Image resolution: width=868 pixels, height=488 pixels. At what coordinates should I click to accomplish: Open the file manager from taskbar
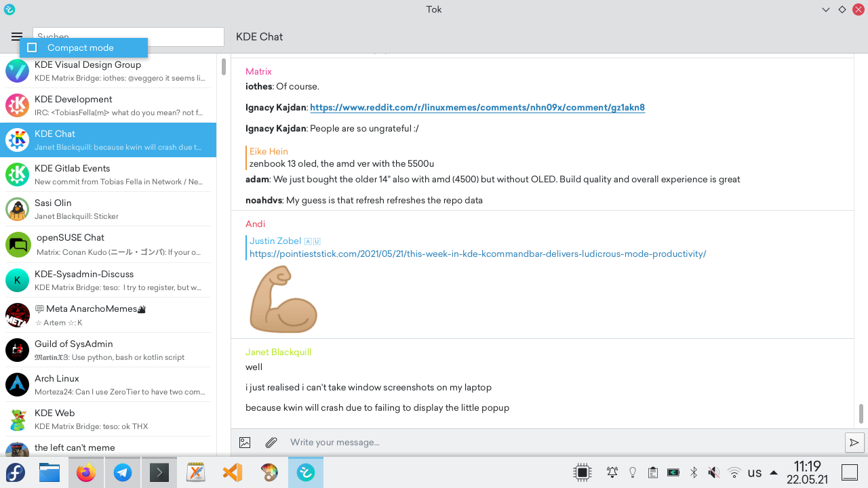point(50,472)
